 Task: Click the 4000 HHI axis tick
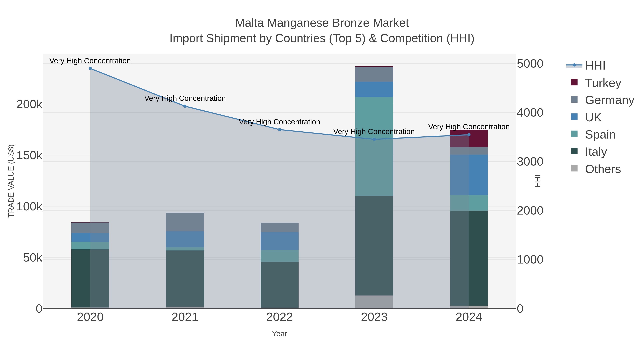pos(530,113)
